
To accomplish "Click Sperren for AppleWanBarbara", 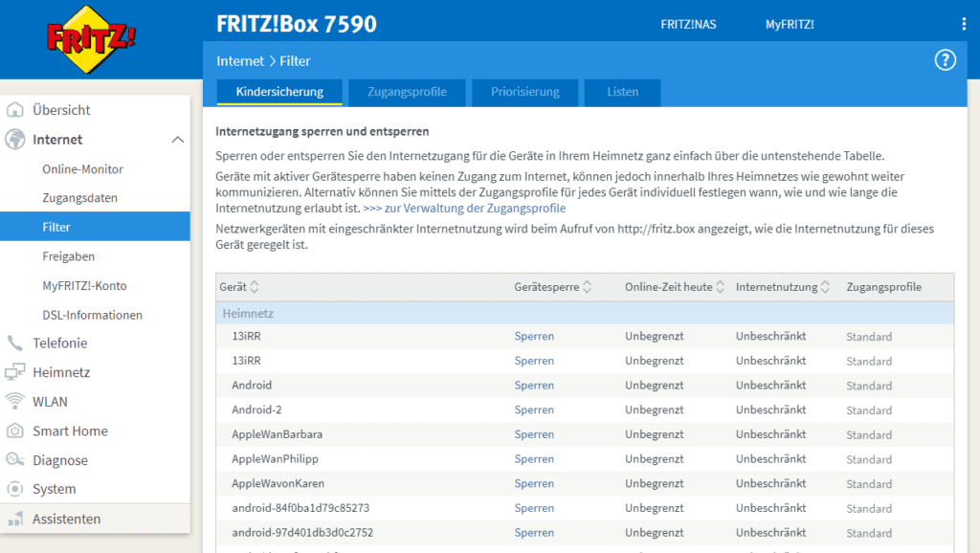I will click(534, 434).
